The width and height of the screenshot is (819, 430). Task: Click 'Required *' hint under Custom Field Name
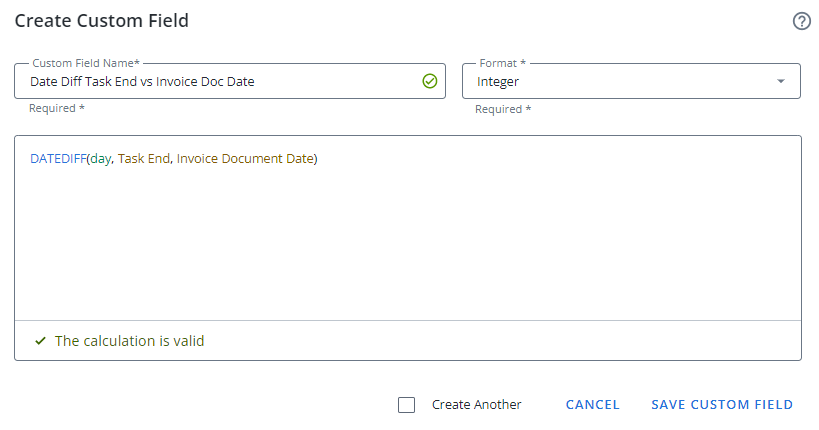click(56, 108)
